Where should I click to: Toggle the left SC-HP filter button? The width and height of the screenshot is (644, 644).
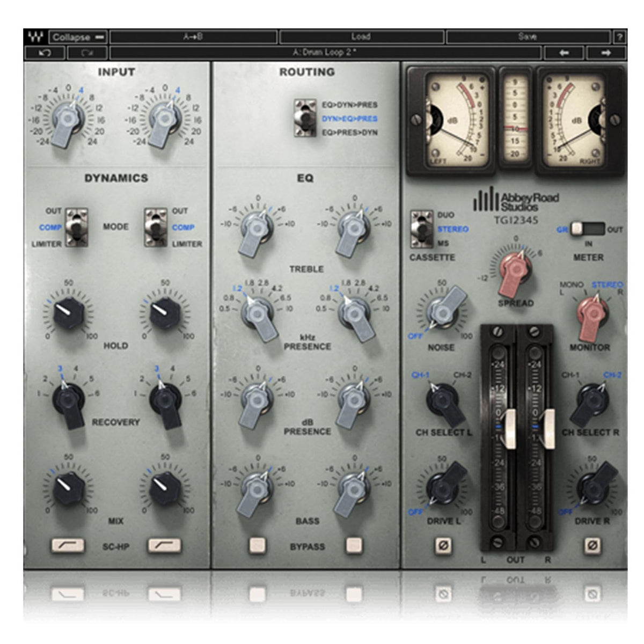(x=68, y=546)
